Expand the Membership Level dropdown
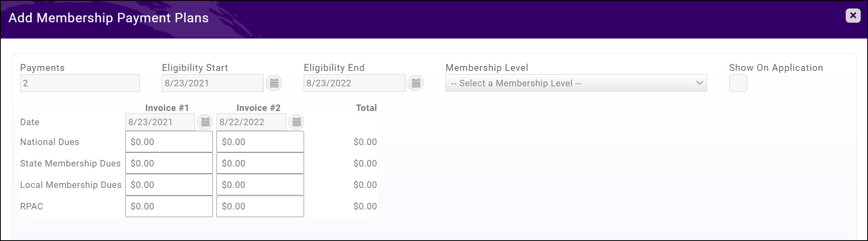 pyautogui.click(x=576, y=83)
